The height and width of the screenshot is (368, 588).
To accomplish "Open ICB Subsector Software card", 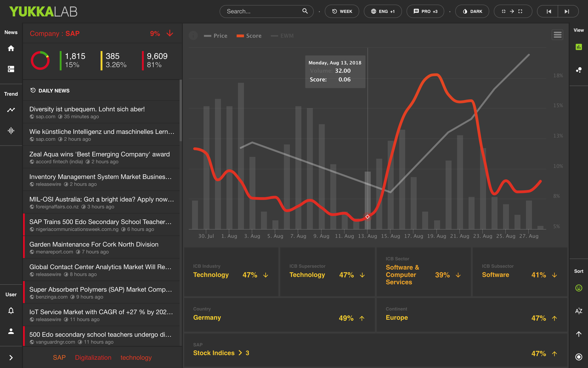I will (520, 272).
